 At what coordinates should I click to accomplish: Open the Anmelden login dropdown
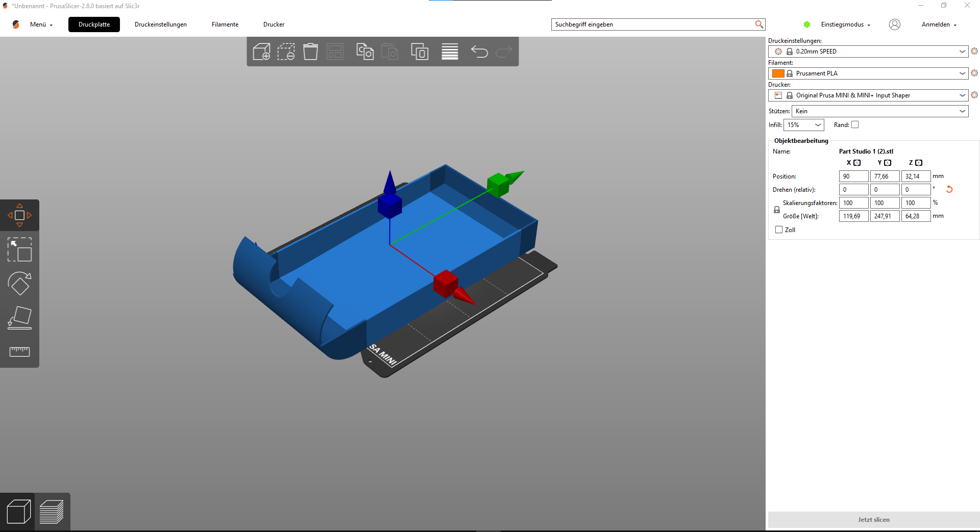tap(939, 24)
